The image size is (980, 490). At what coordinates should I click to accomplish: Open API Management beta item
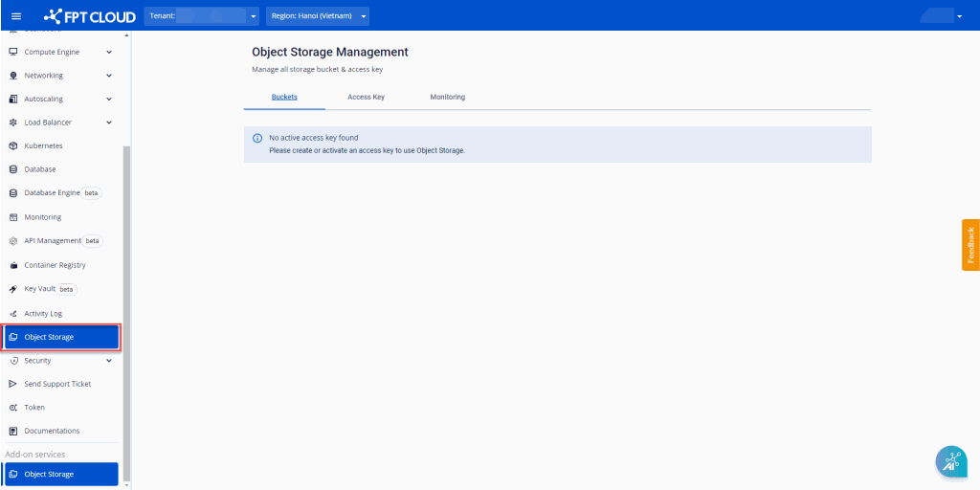click(61, 240)
